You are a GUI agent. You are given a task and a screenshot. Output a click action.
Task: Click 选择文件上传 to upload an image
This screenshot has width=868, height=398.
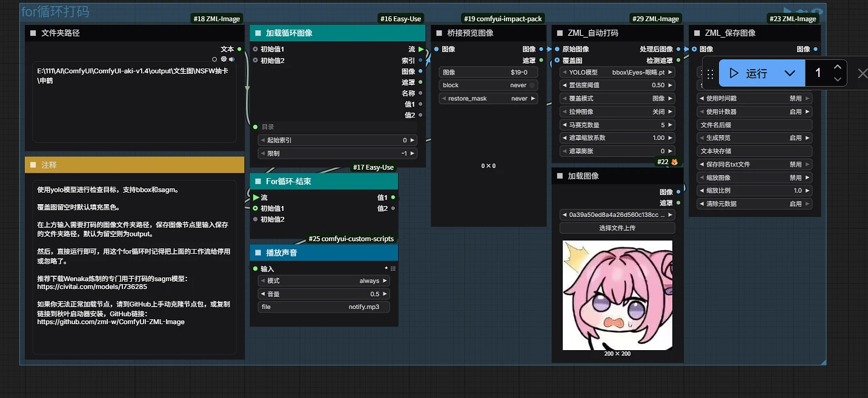pos(617,228)
